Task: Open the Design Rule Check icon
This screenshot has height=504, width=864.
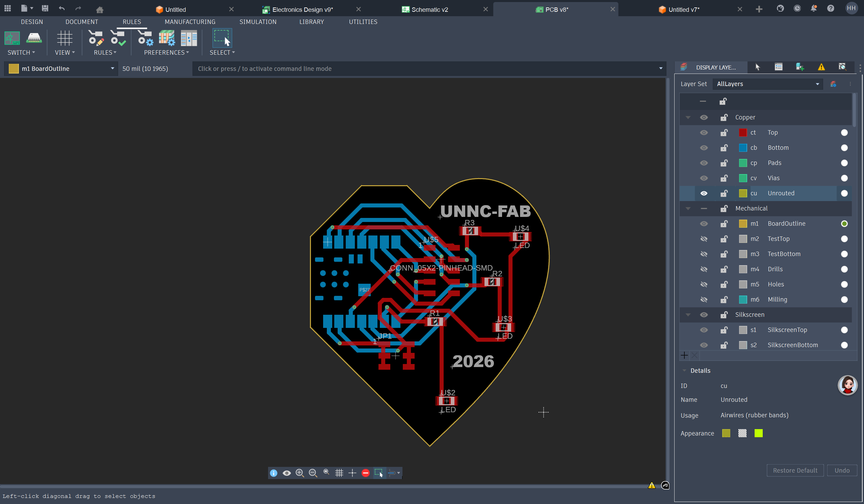Action: (x=118, y=38)
